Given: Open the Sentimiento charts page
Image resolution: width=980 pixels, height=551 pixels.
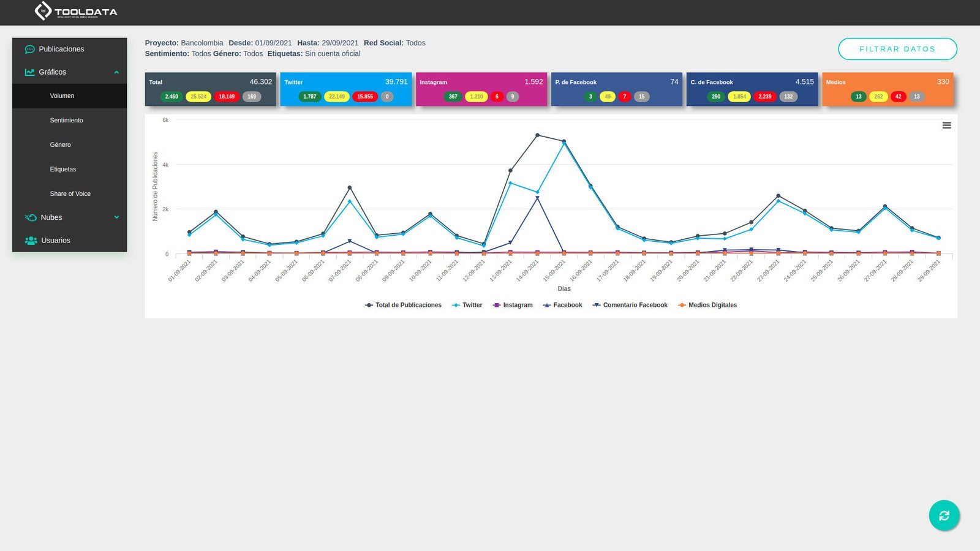Looking at the screenshot, I should pyautogui.click(x=66, y=121).
